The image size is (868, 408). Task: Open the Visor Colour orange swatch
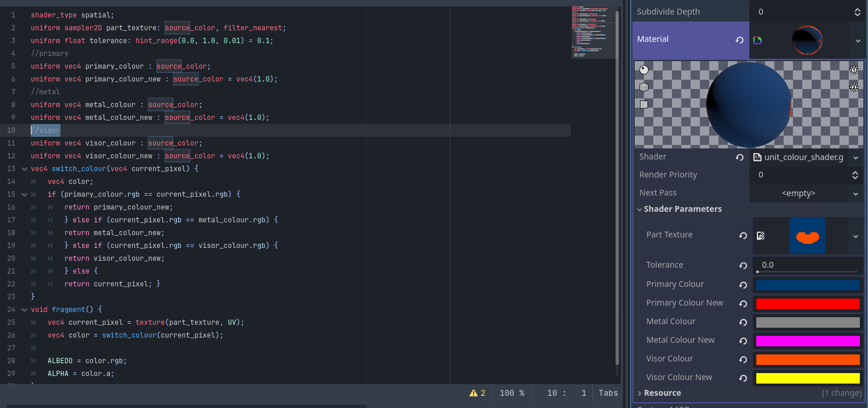point(807,360)
